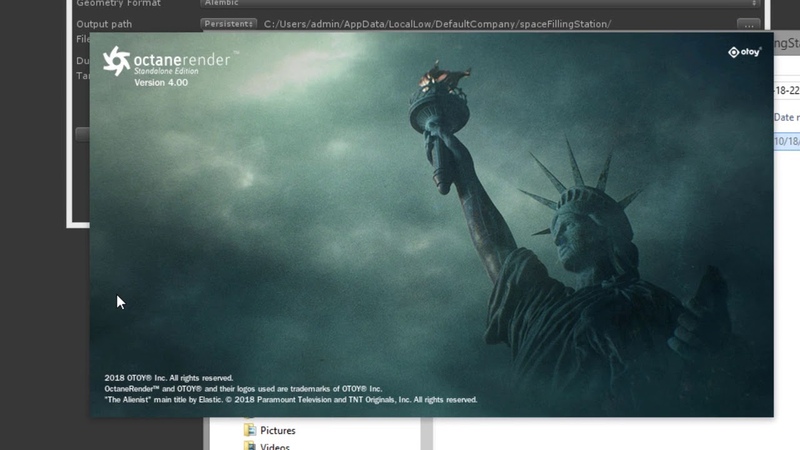
Task: Open the Geometry Format Alembic dropdown
Action: pyautogui.click(x=480, y=4)
